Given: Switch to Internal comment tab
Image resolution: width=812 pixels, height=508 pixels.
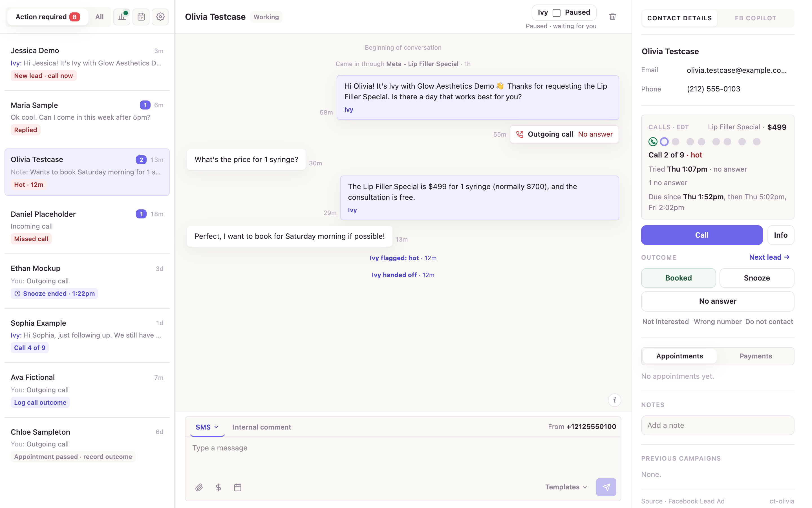Looking at the screenshot, I should [x=262, y=427].
